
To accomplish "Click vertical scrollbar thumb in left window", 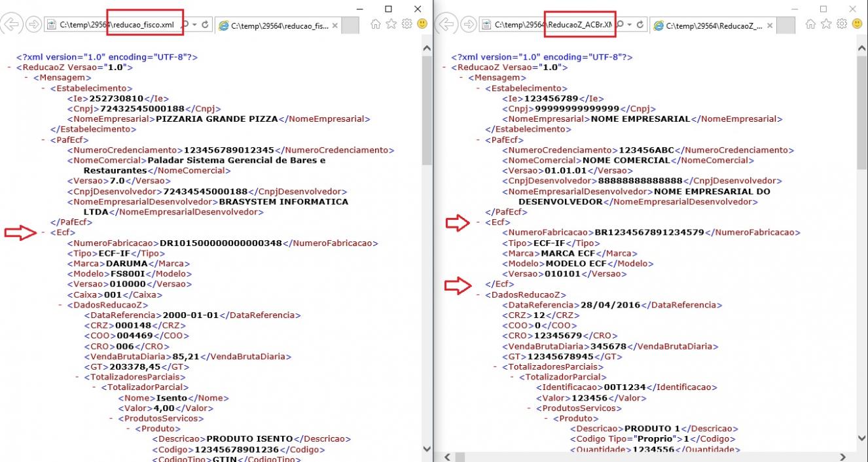I will click(427, 109).
